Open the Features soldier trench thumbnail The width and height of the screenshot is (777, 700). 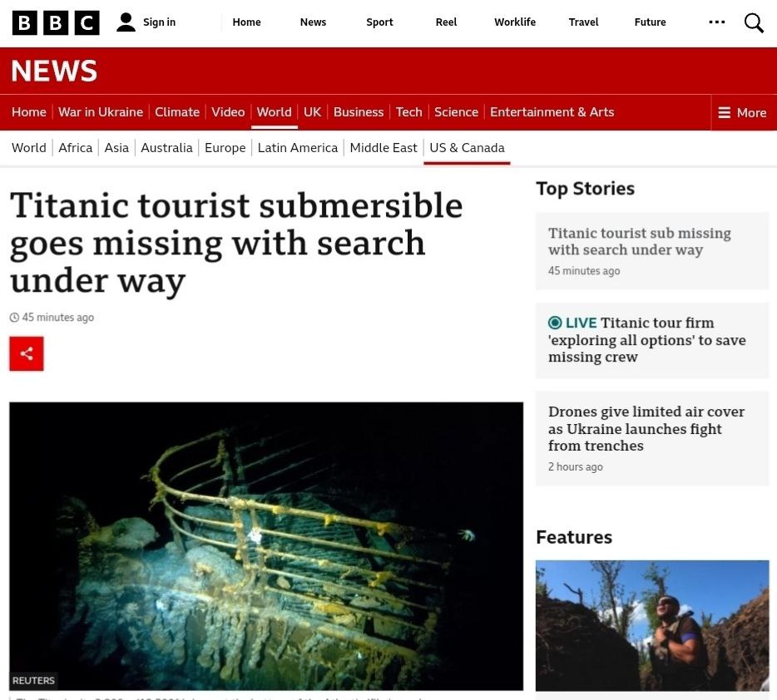coord(652,625)
